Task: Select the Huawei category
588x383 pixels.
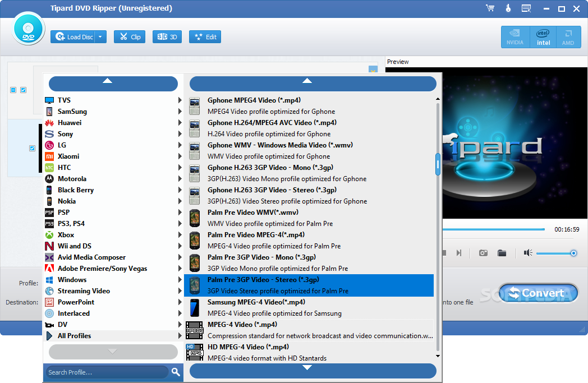Action: tap(113, 123)
